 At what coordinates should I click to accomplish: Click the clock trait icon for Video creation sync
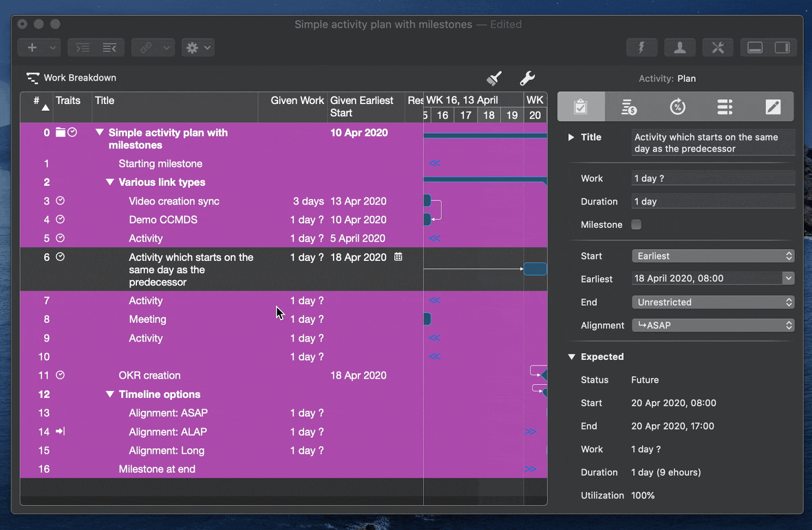click(60, 201)
